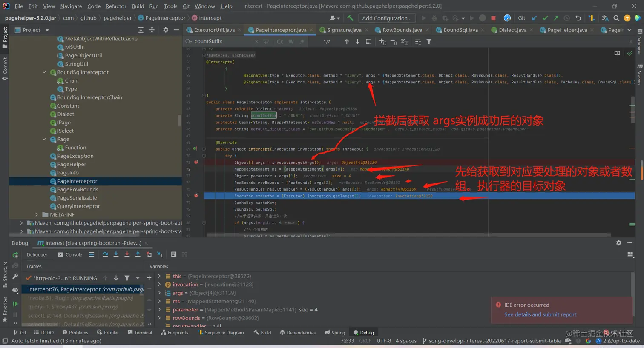The width and height of the screenshot is (644, 348).
Task: Show hidden editor tabs dropdown
Action: (x=629, y=30)
